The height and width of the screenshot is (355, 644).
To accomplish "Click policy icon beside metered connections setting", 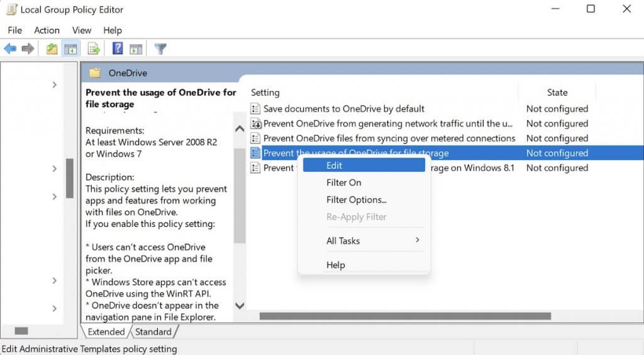I will coord(255,138).
